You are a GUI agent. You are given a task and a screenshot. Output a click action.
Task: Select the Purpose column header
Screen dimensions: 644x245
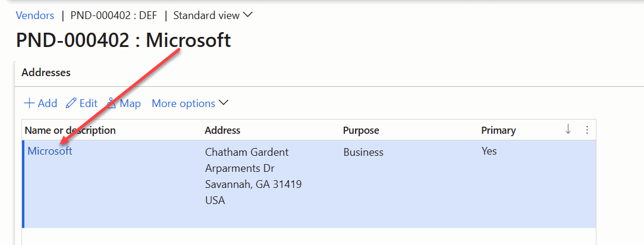click(x=361, y=130)
